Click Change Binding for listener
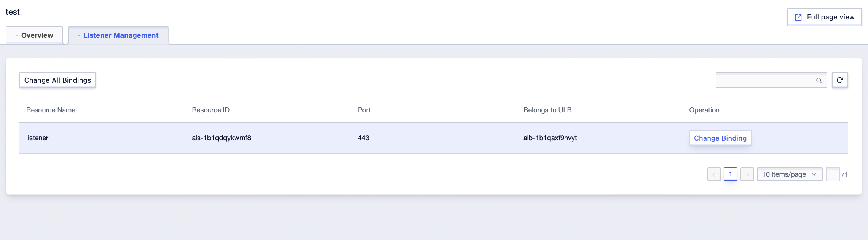 tap(720, 138)
